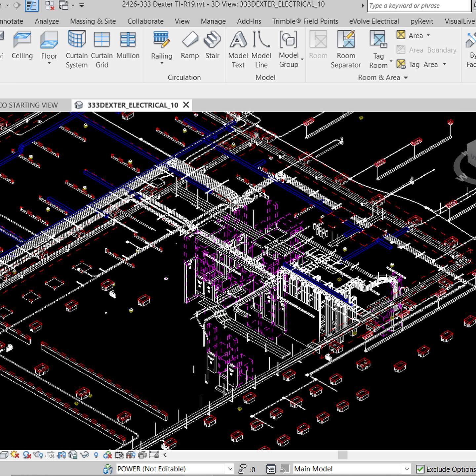The image size is (476, 476).
Task: Toggle the locked 3D view icon
Action: (x=73, y=455)
